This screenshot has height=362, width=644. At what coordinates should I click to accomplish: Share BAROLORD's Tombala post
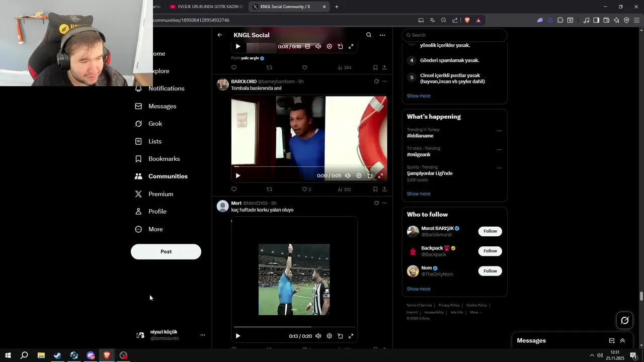coord(384,189)
